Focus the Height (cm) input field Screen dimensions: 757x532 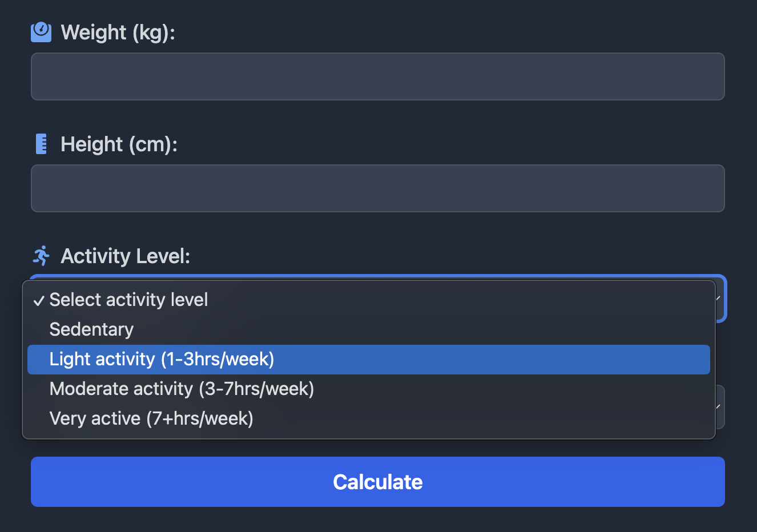point(378,188)
